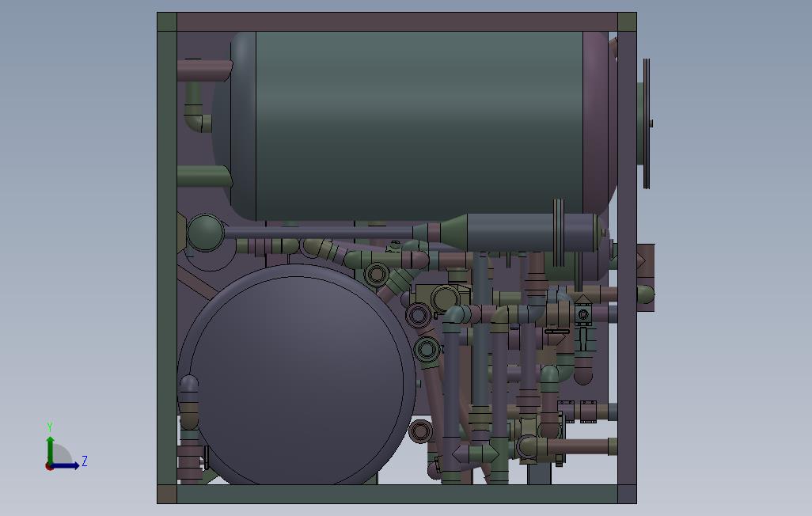Select the top horizontal beam of the frame
The width and height of the screenshot is (812, 516).
[x=397, y=21]
